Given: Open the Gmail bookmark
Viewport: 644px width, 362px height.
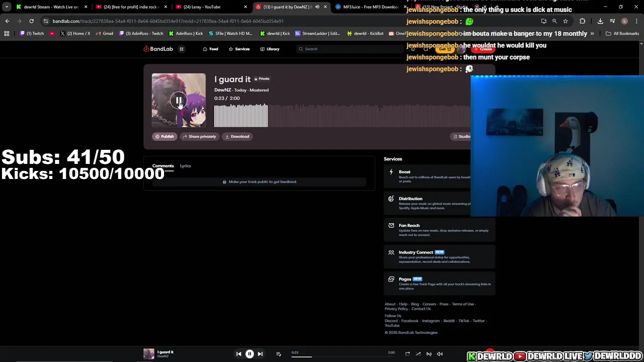Looking at the screenshot, I should (x=104, y=34).
